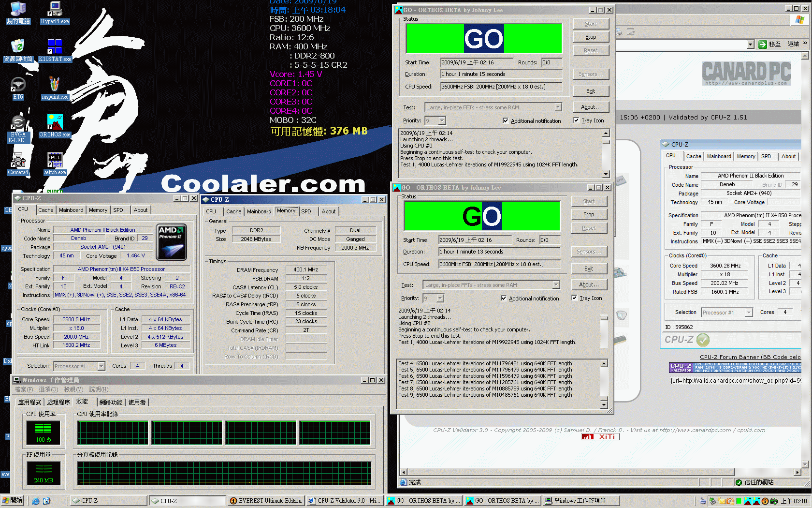Click the BB code URL field on web page
The height and width of the screenshot is (508, 812).
click(735, 381)
